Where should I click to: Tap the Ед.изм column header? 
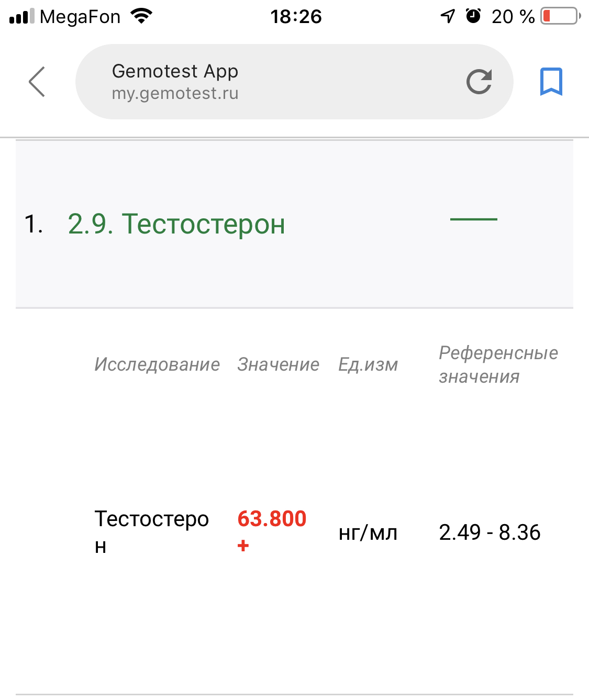coord(368,364)
